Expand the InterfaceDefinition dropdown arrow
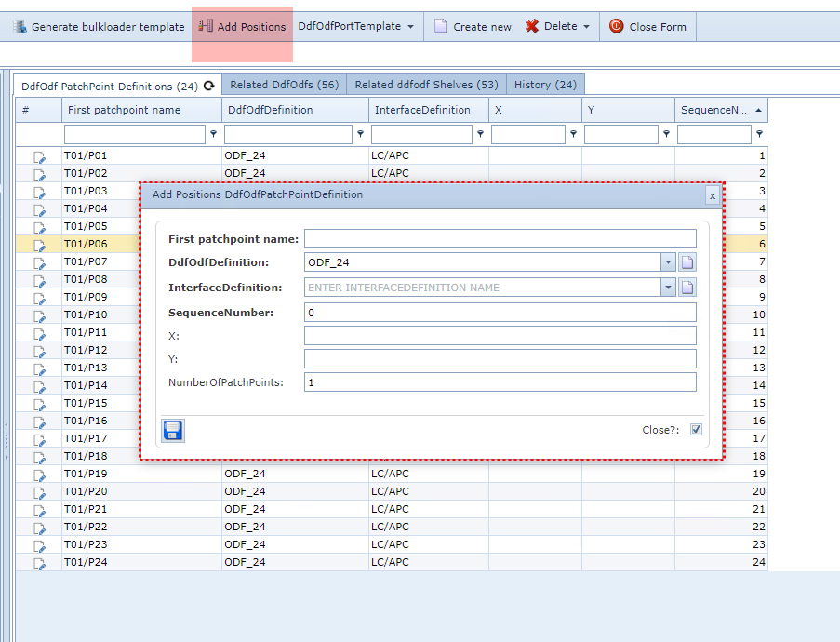Viewport: 840px width, 642px height. [668, 288]
